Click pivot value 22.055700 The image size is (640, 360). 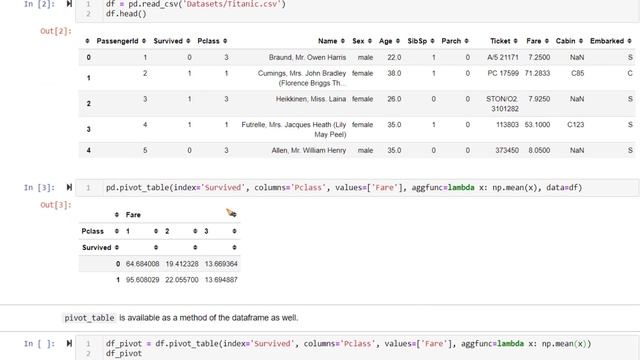point(182,280)
